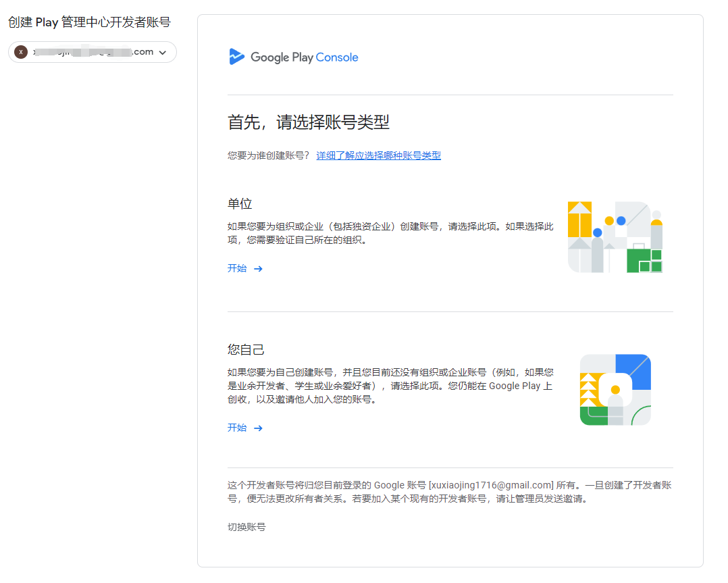Click the brown account avatar icon
The height and width of the screenshot is (583, 728).
[21, 52]
